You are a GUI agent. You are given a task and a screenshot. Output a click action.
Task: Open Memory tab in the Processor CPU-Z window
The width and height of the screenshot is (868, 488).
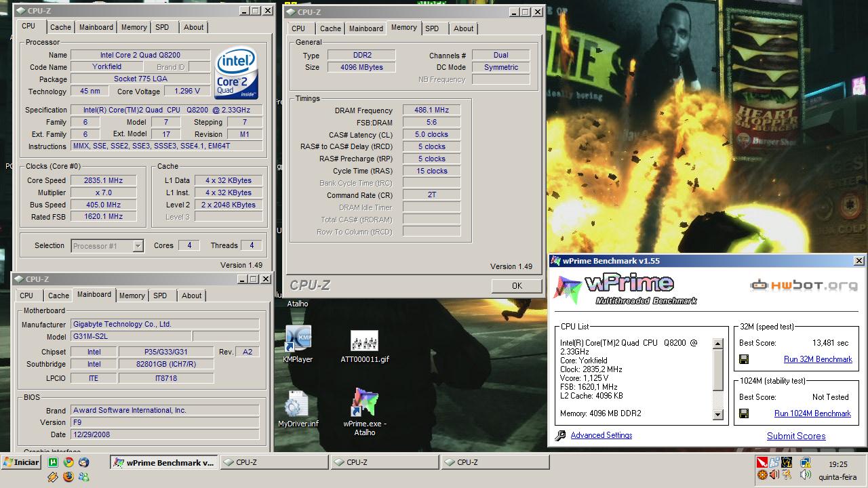(x=134, y=27)
